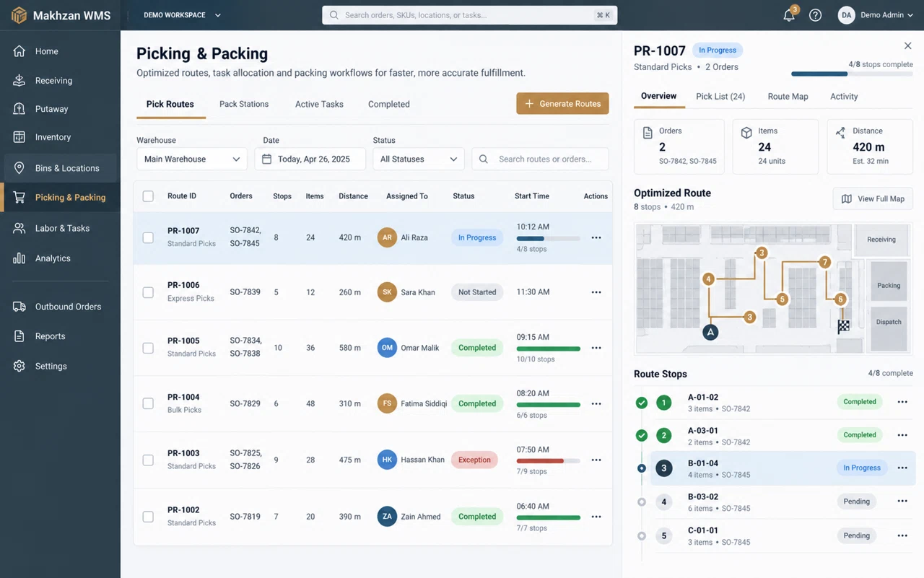
Task: Open the Main Warehouse dropdown
Action: pos(192,159)
